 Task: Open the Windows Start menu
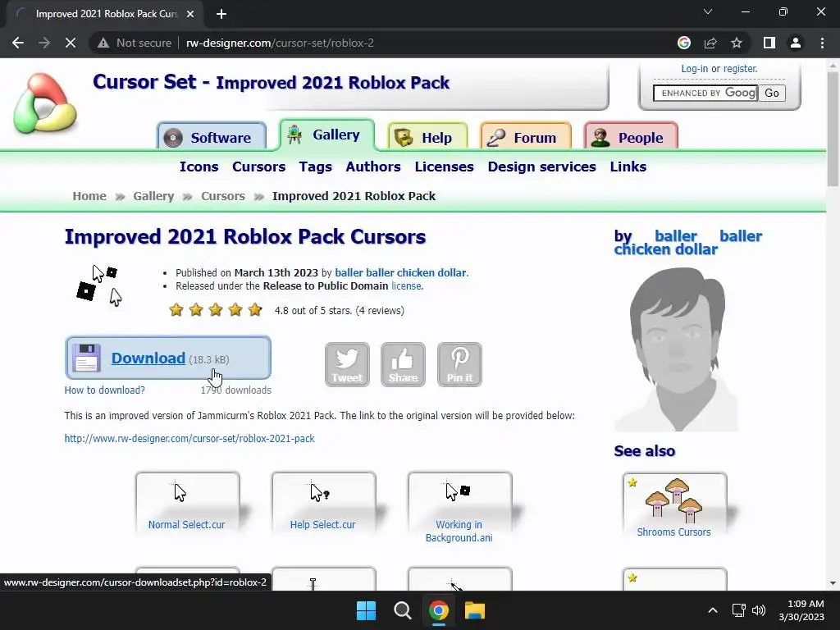click(x=367, y=610)
